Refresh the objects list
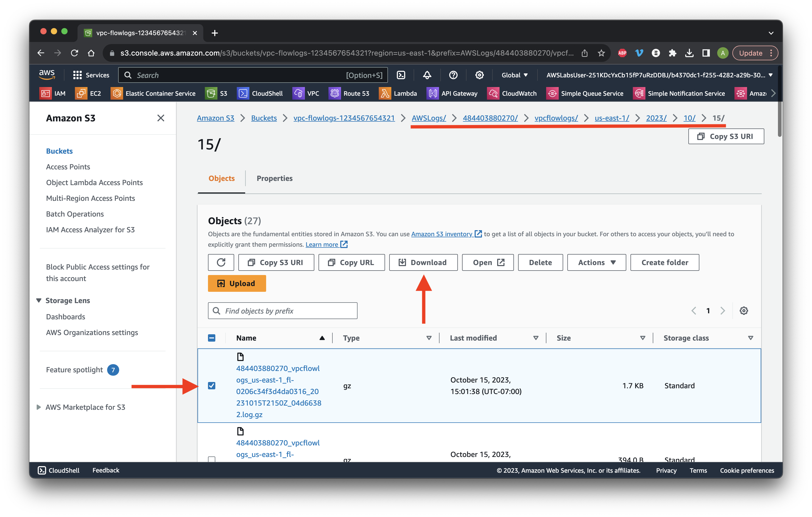This screenshot has height=517, width=812. [221, 262]
